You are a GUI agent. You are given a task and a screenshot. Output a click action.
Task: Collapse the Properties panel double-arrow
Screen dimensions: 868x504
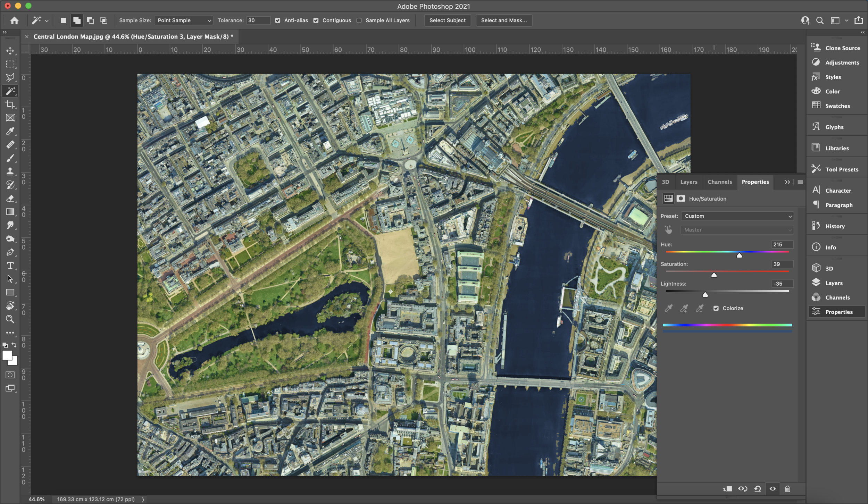click(787, 182)
